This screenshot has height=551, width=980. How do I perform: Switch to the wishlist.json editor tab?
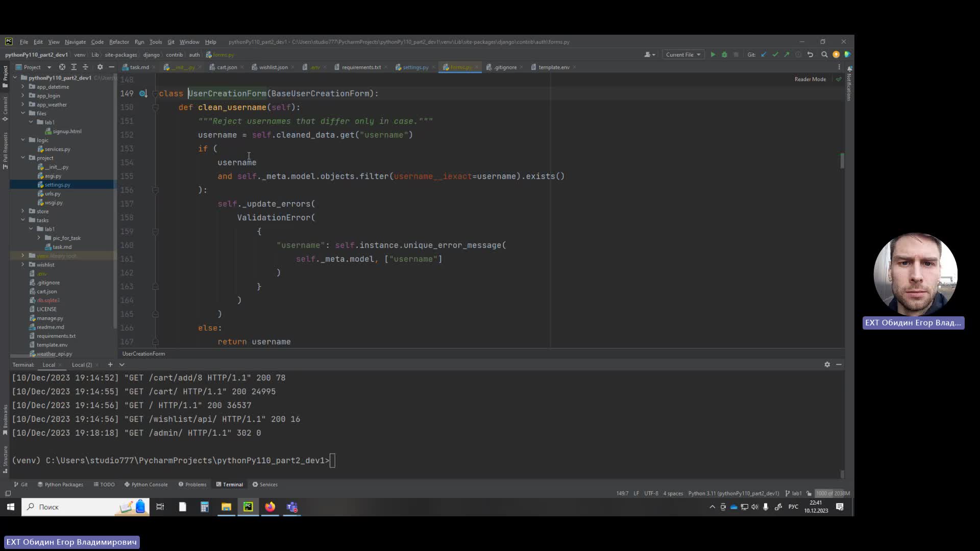(x=273, y=67)
